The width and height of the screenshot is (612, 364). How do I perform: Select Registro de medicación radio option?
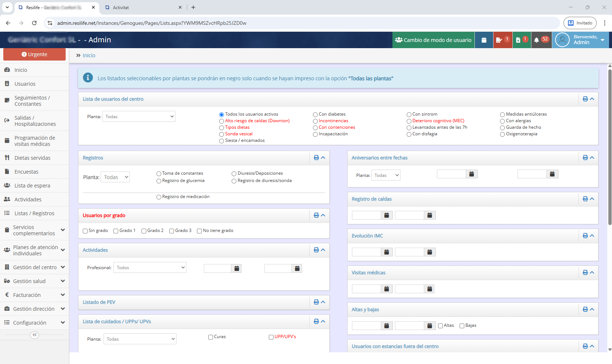point(159,197)
